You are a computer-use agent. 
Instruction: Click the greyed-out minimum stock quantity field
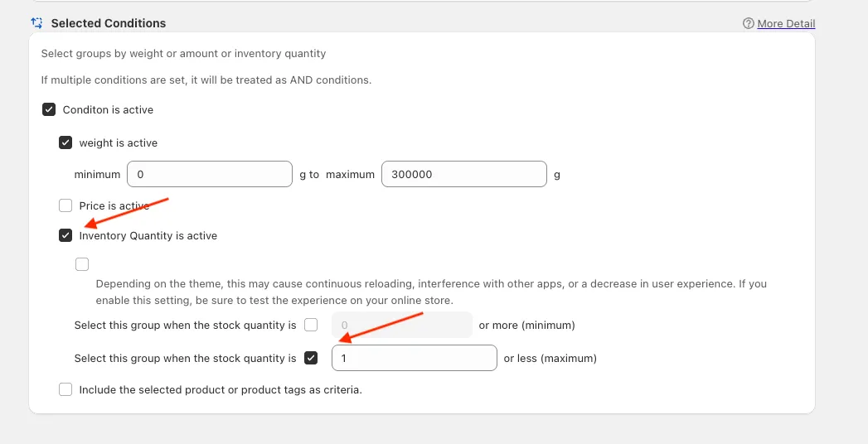(x=401, y=325)
